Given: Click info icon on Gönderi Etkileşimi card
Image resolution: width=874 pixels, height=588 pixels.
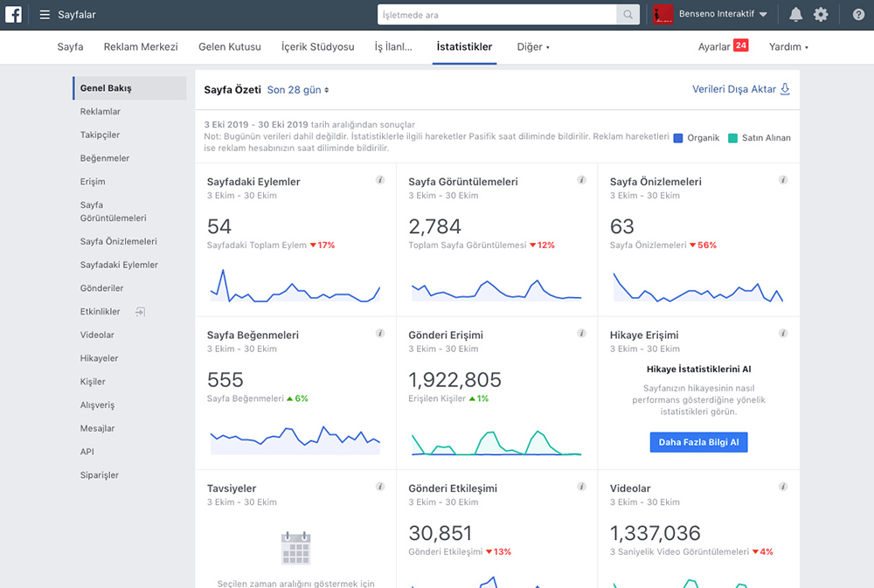Looking at the screenshot, I should click(x=581, y=486).
